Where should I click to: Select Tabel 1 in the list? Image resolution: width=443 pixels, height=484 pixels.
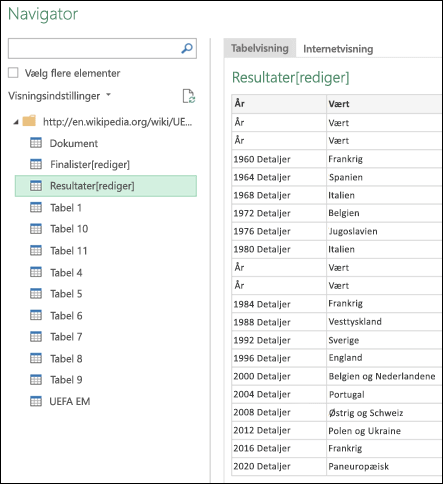[66, 208]
